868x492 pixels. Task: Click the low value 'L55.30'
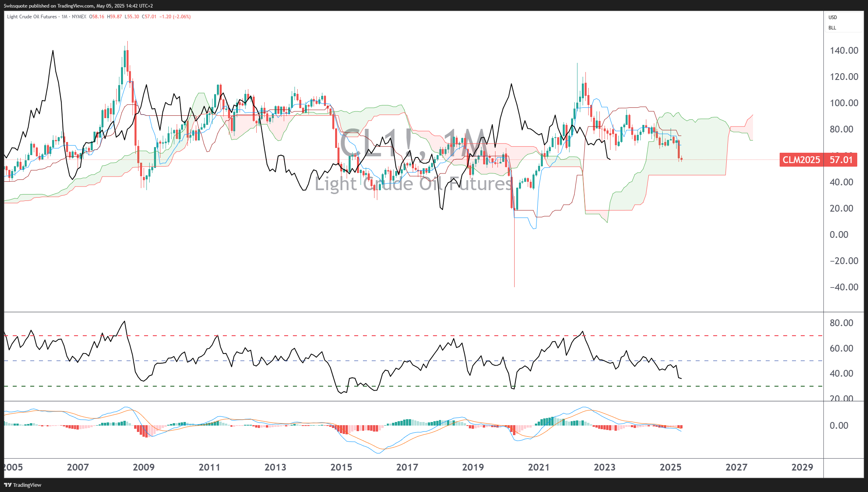pos(132,17)
